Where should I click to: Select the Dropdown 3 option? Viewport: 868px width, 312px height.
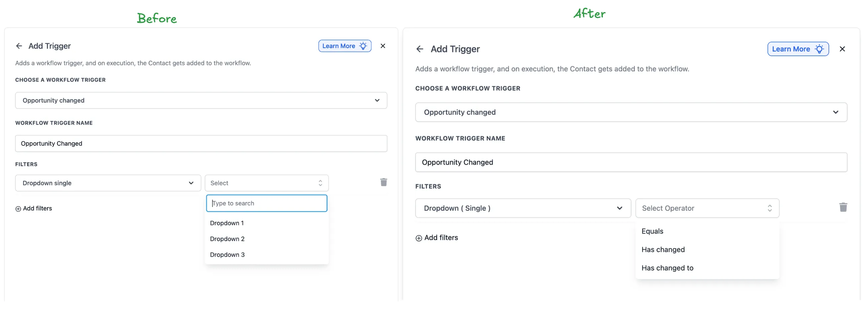click(227, 255)
